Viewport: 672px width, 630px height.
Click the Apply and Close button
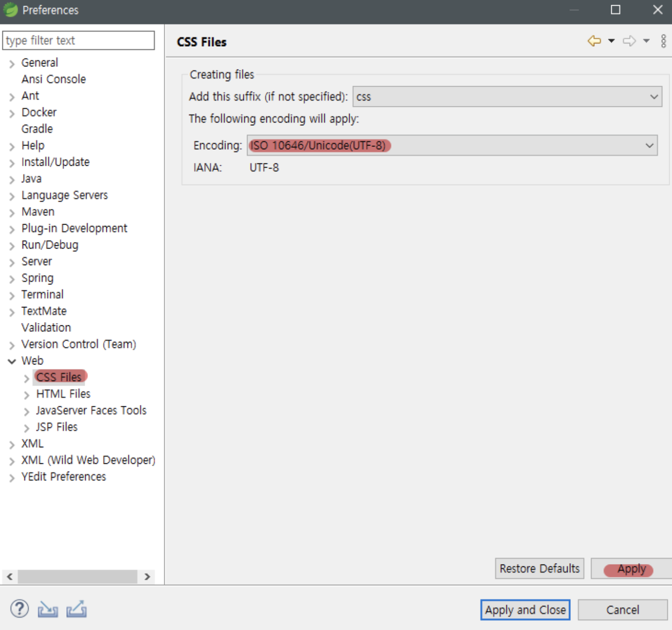click(525, 610)
